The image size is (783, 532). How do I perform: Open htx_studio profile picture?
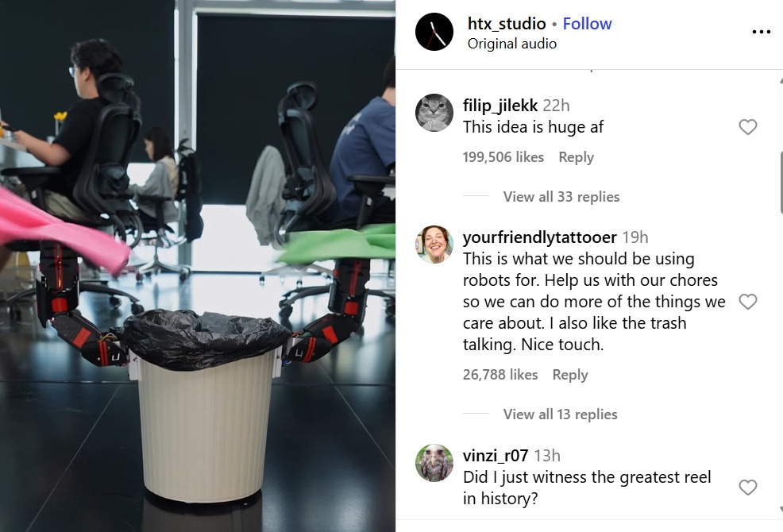click(x=434, y=32)
